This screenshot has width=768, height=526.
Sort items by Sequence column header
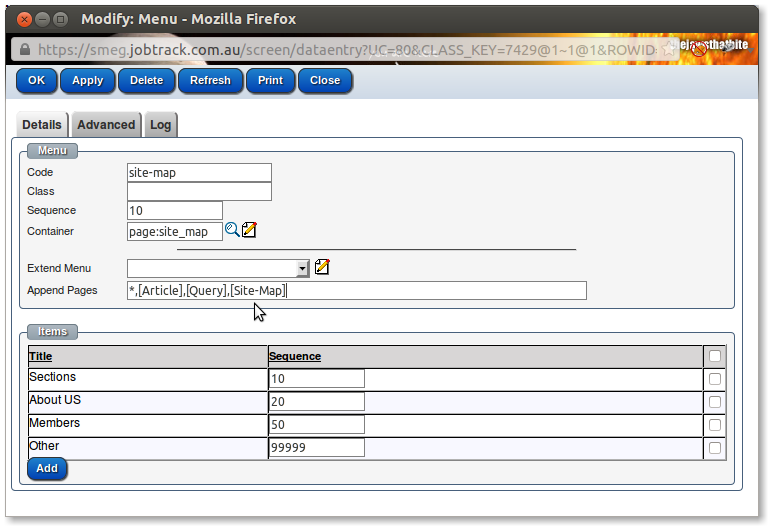coord(294,356)
